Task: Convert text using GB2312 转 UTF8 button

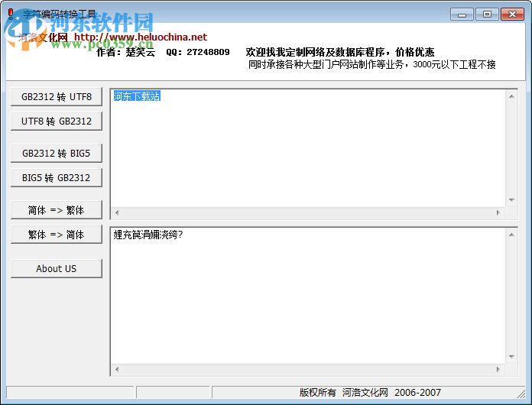Action: click(57, 97)
